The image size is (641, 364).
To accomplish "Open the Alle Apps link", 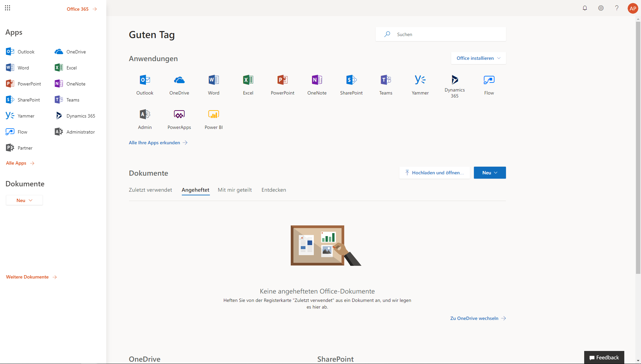I will (20, 163).
